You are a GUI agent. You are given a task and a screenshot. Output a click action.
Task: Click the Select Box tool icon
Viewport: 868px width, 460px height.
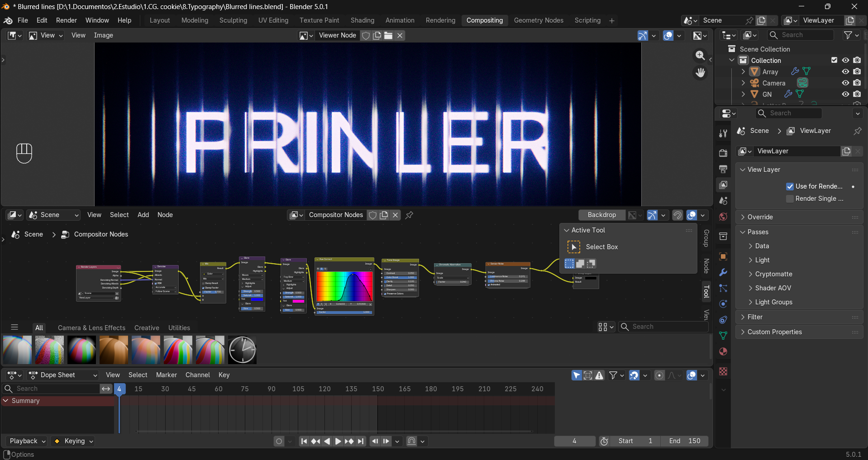pyautogui.click(x=573, y=247)
